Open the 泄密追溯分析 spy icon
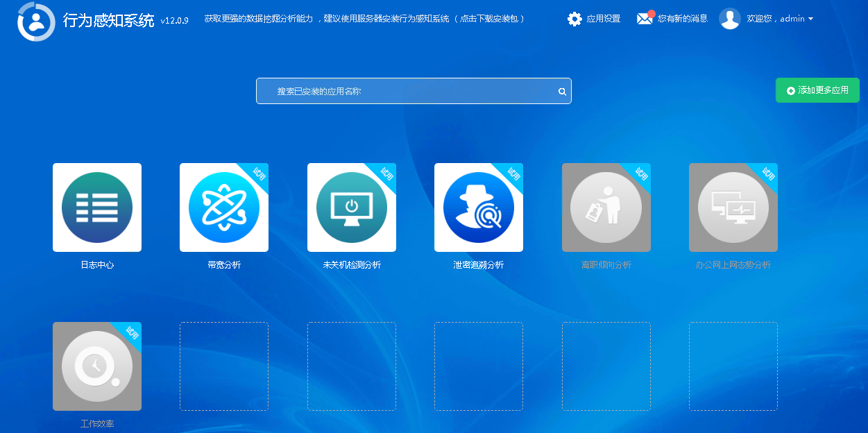 479,207
